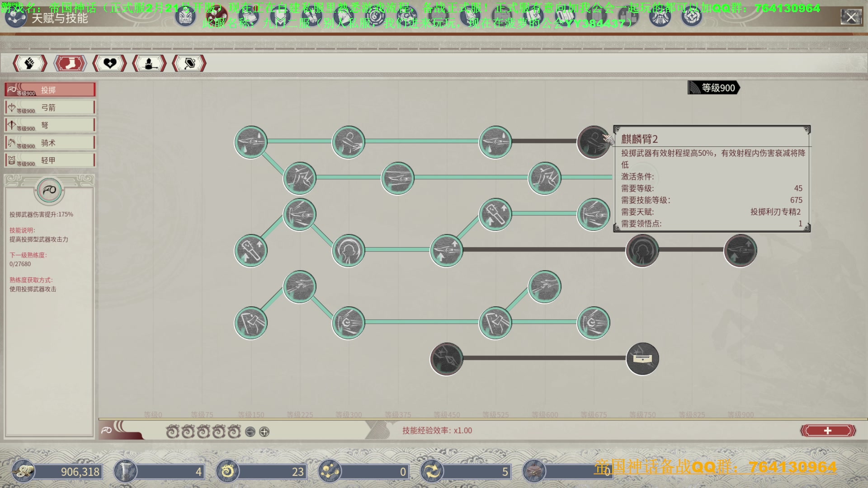Open the 骑术 skill entry
Screen dimensions: 868x488
50,143
